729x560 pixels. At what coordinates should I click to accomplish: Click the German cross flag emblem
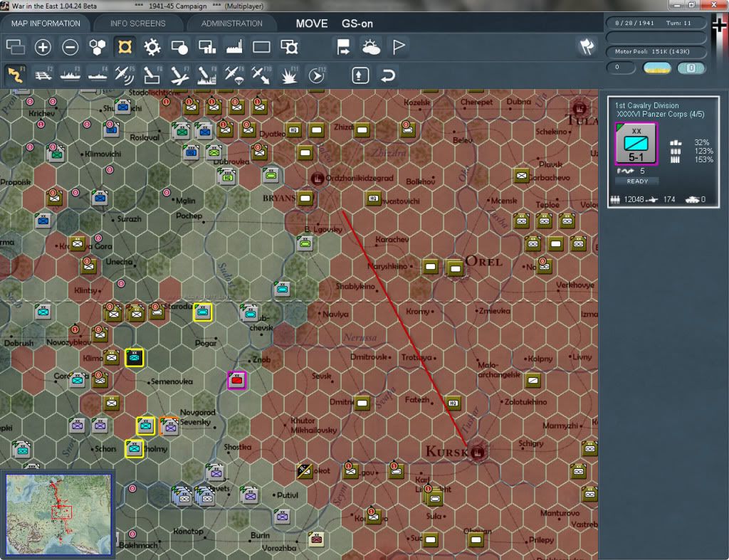coord(719,26)
